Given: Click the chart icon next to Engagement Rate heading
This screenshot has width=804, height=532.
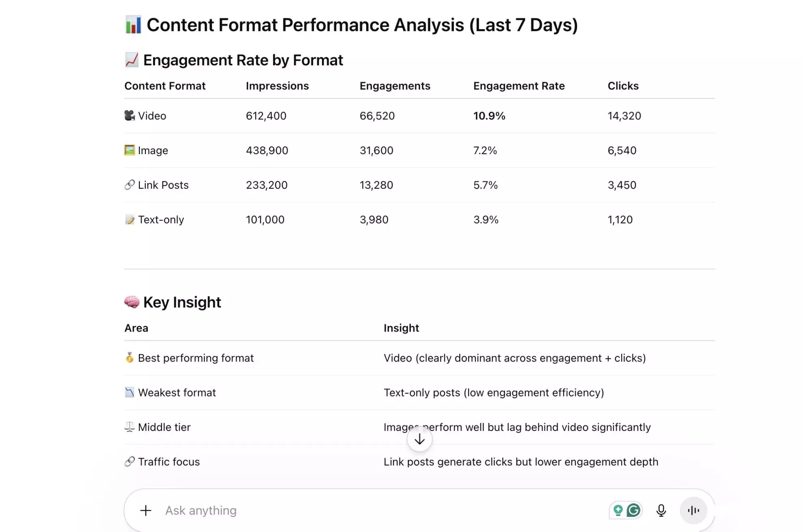Looking at the screenshot, I should [x=132, y=60].
